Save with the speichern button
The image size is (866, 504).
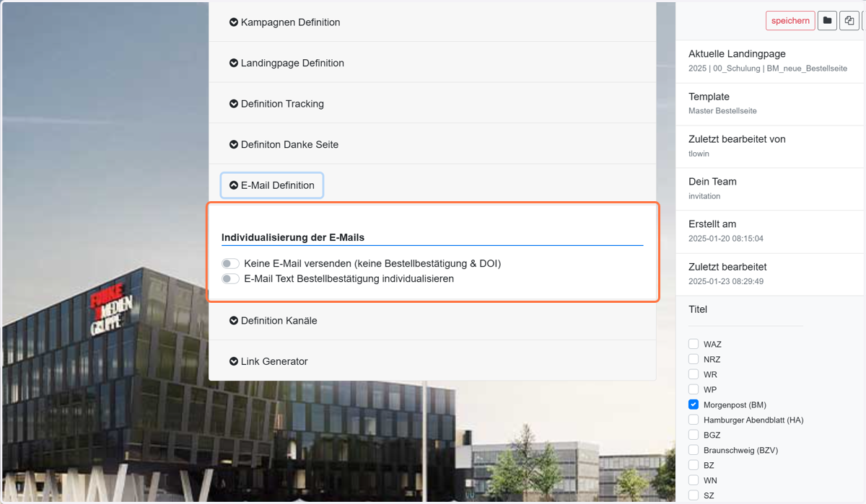[790, 21]
